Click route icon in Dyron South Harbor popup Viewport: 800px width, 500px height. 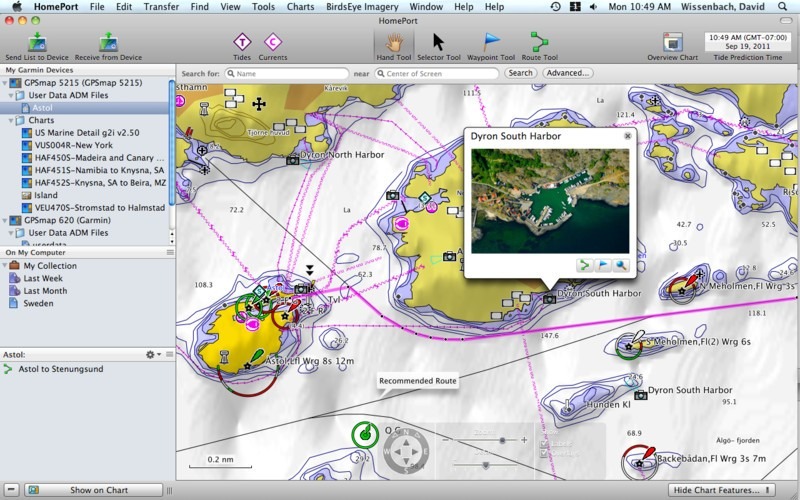(x=585, y=265)
